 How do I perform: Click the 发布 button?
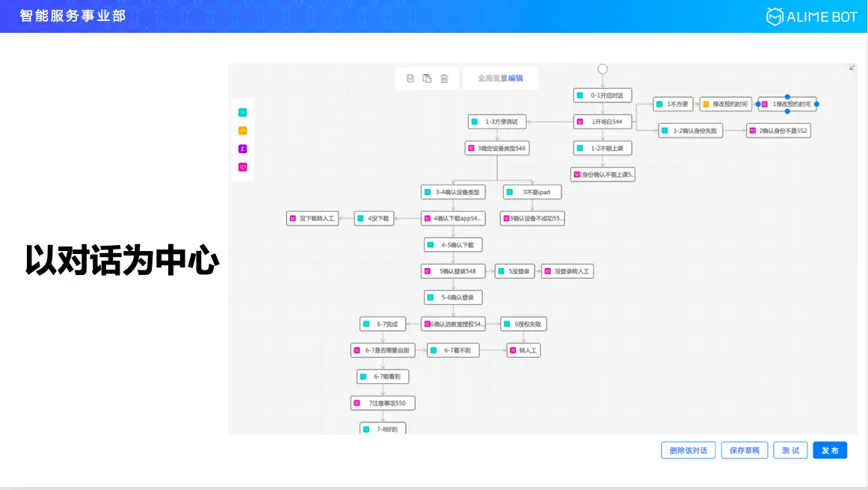click(830, 450)
